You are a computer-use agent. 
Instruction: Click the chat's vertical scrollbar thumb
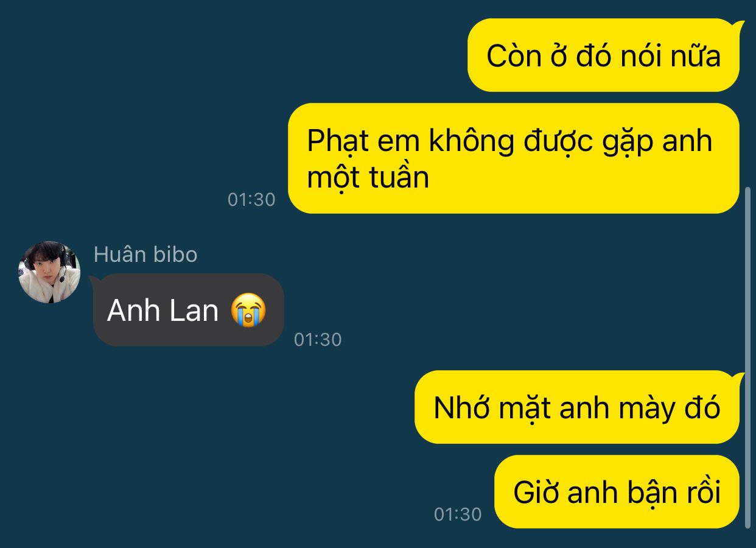click(749, 357)
